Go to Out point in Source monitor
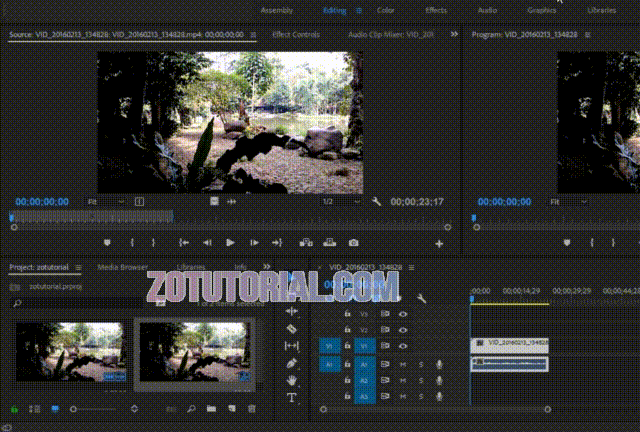This screenshot has height=432, width=640. [x=277, y=243]
